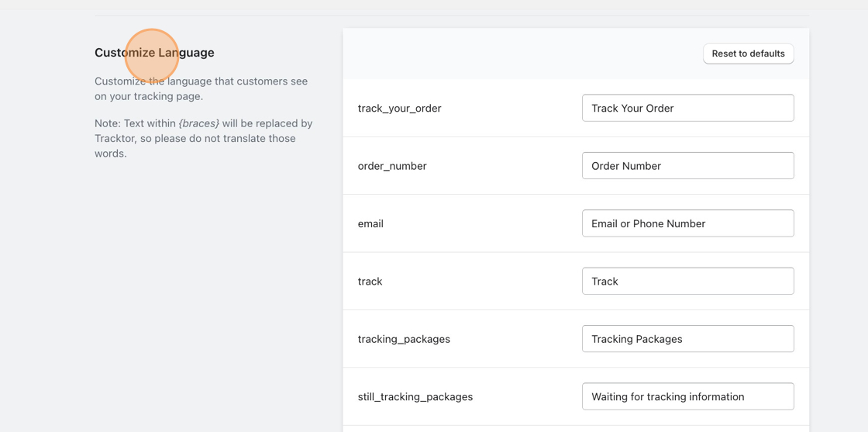The image size is (868, 432).
Task: Select the tracking_packages key label
Action: click(404, 339)
